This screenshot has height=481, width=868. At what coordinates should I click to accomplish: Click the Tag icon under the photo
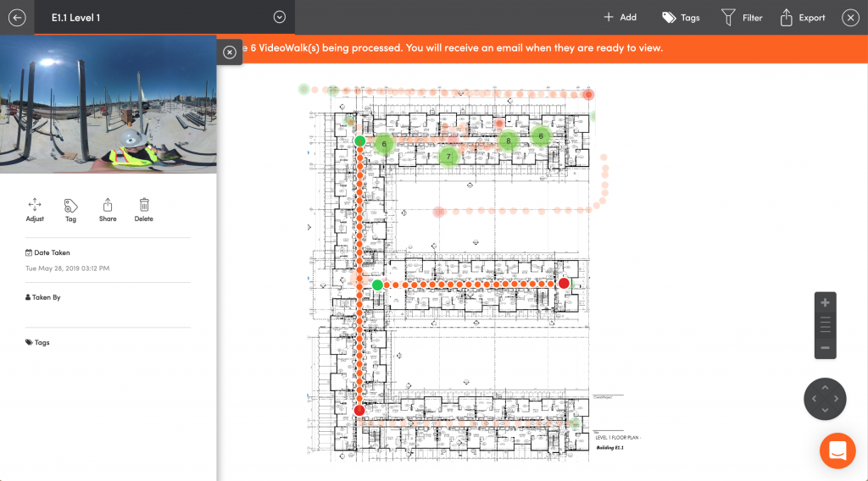click(70, 210)
